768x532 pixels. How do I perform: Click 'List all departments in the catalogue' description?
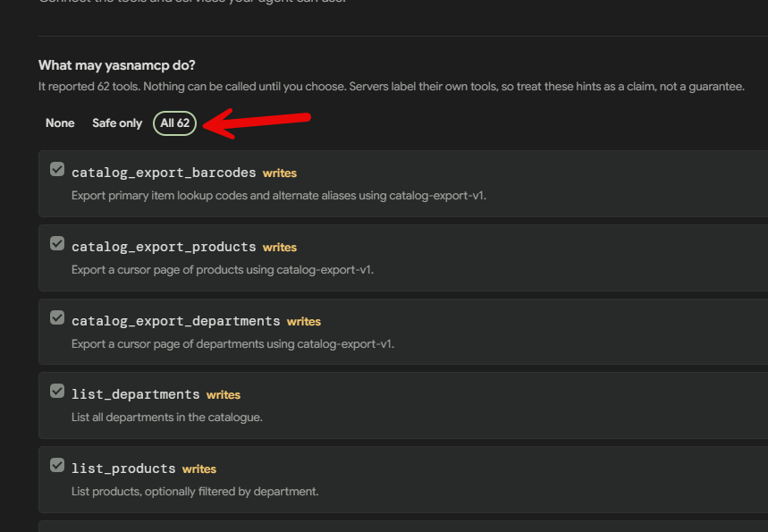pos(167,418)
